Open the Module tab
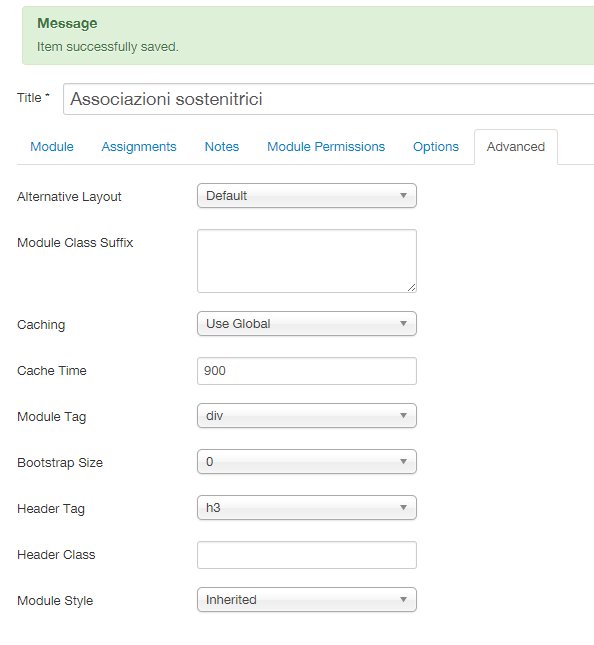This screenshot has height=645, width=594. pos(52,147)
